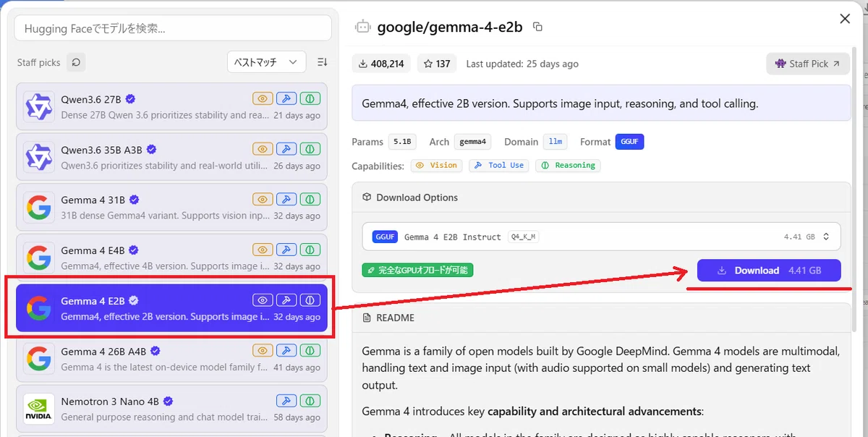Viewport: 868px width, 437px height.
Task: Click the Google logo on the Gemma 4 E4B row
Action: click(x=38, y=258)
